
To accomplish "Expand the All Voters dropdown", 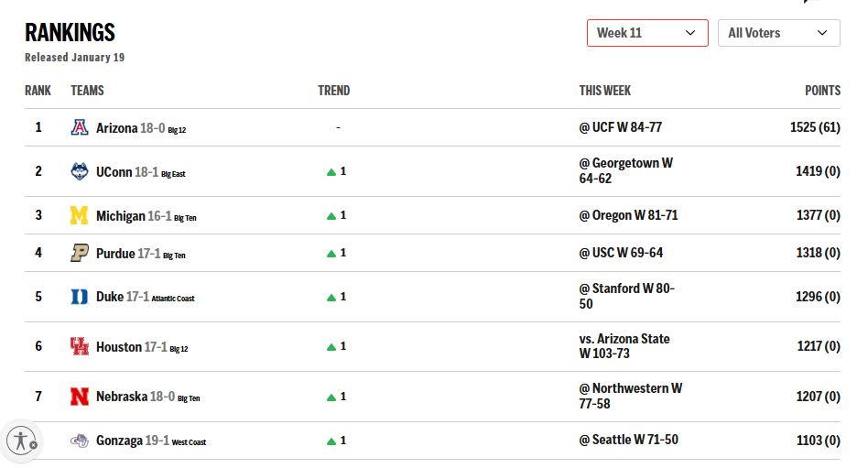I will click(778, 33).
